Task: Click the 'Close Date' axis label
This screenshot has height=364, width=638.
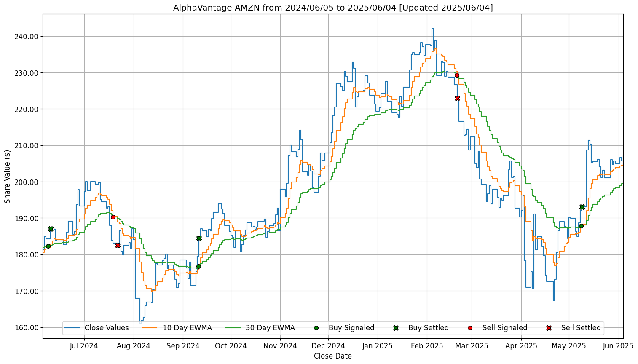Action: (333, 356)
